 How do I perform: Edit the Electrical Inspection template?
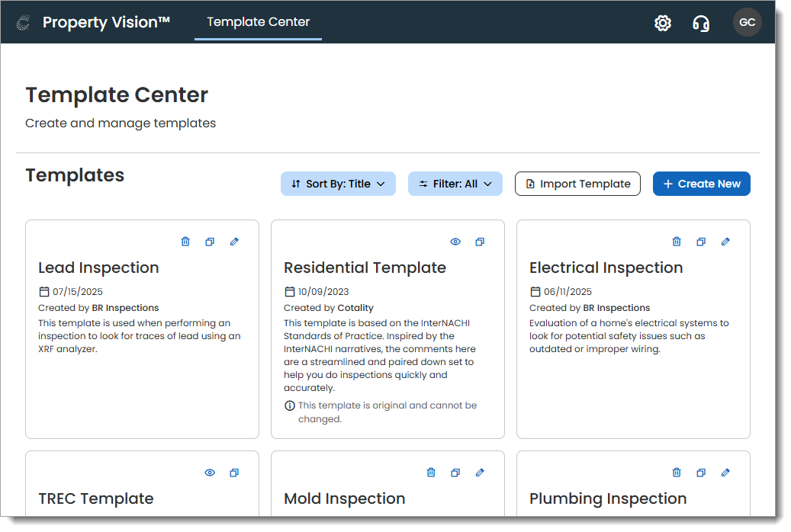point(725,242)
